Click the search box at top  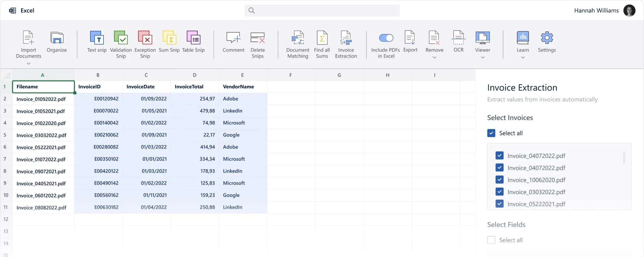[322, 10]
